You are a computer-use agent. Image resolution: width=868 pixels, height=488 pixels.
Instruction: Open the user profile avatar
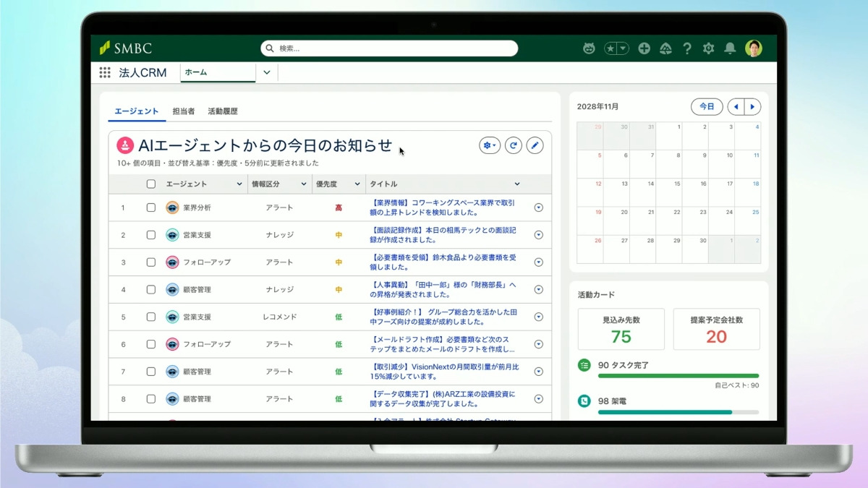tap(754, 48)
